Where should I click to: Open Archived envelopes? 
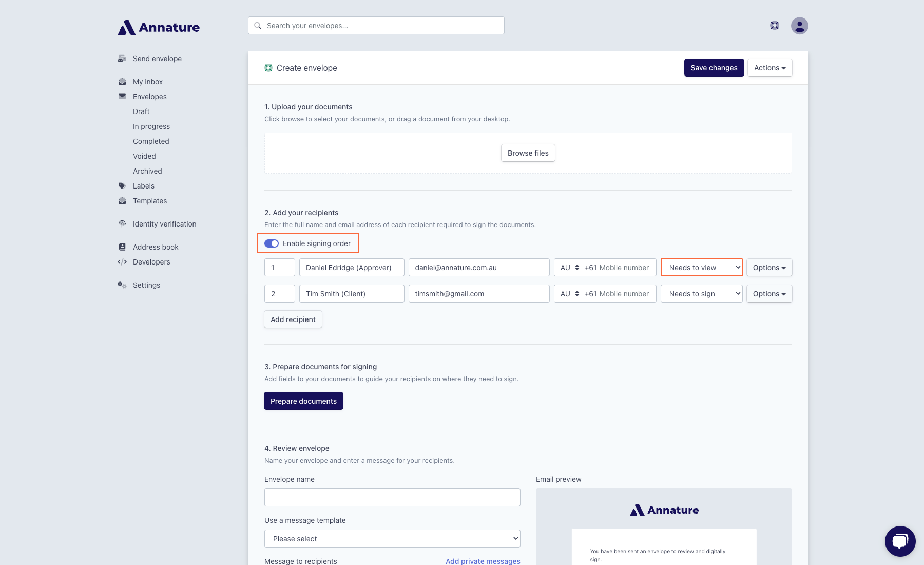(x=147, y=171)
